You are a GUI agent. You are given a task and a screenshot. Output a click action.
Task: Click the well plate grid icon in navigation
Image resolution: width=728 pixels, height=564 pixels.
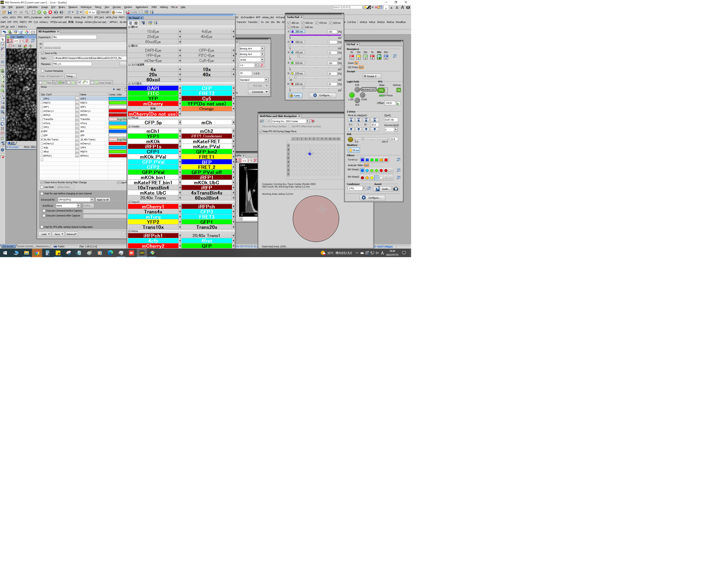[262, 121]
